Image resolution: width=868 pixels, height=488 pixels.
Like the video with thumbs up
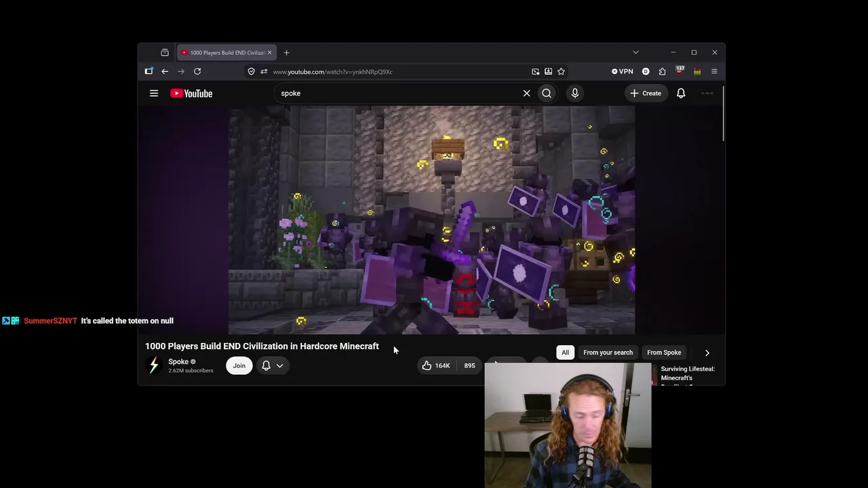(x=436, y=365)
